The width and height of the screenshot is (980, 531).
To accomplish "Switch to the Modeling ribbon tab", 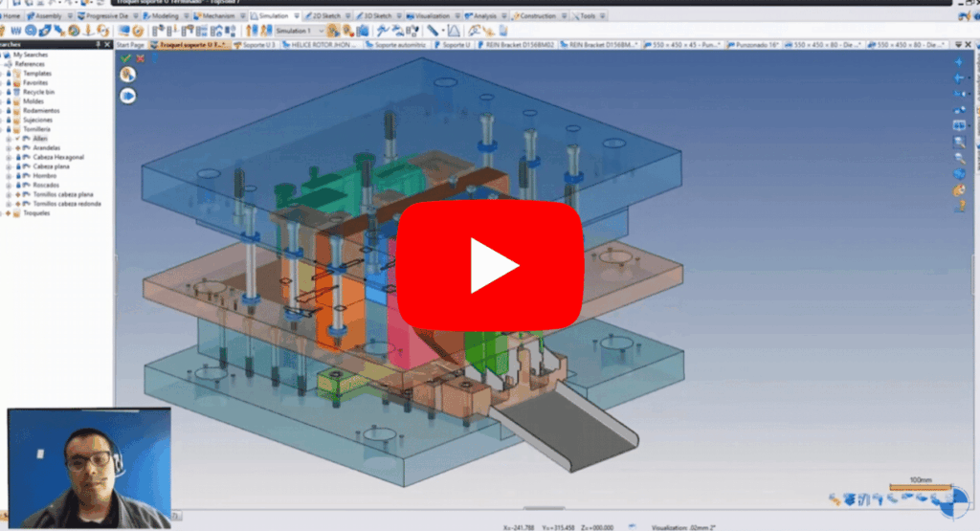I will tap(161, 15).
